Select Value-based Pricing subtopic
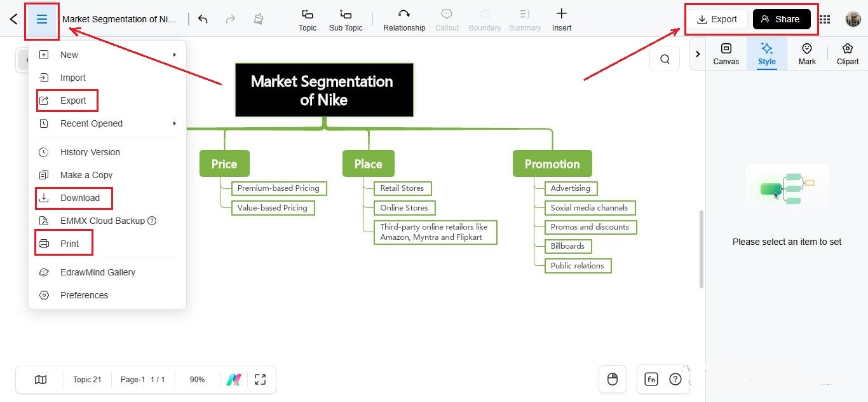 (x=273, y=208)
